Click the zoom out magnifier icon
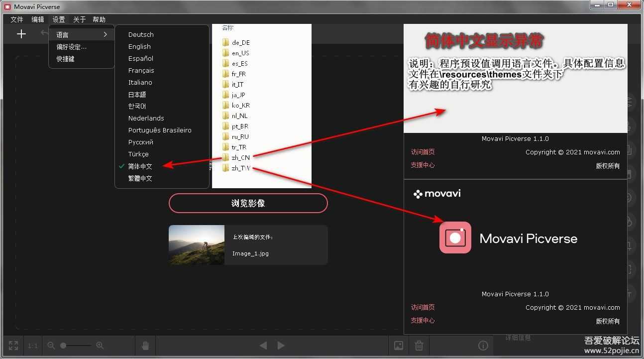This screenshot has height=359, width=644. click(51, 346)
